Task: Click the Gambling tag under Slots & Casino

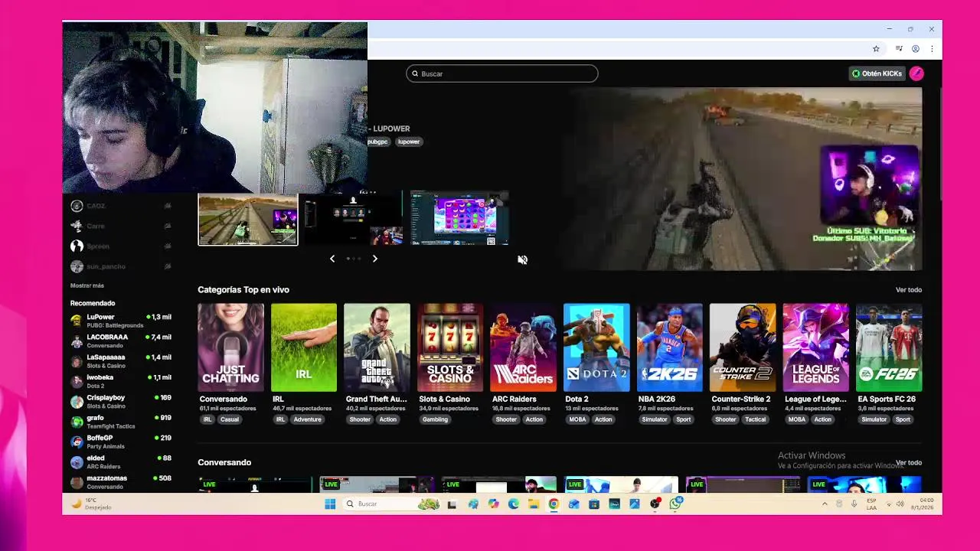Action: coord(435,419)
